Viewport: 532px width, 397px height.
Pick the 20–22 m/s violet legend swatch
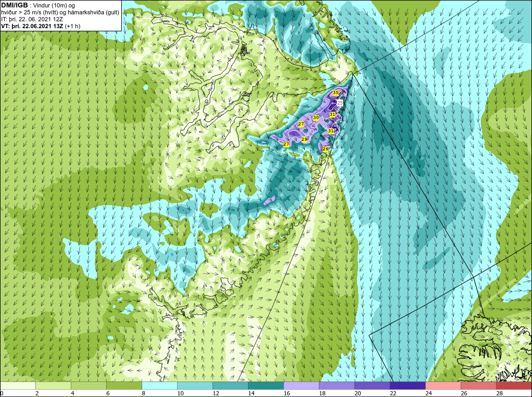point(372,386)
